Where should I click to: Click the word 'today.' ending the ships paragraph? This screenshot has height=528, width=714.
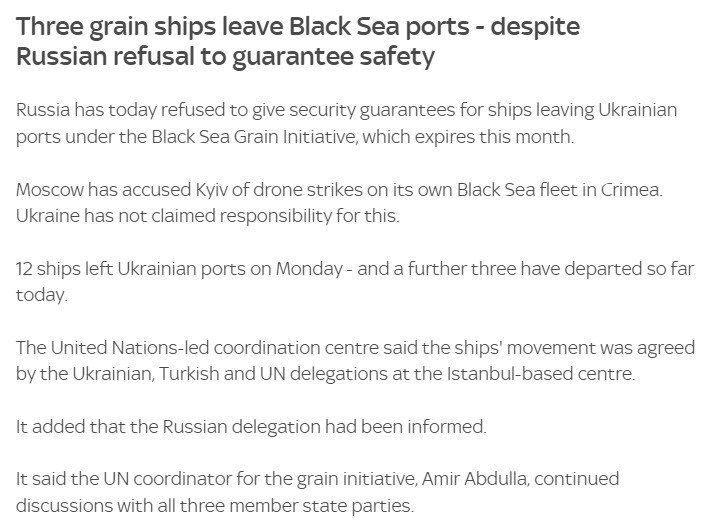(x=41, y=298)
